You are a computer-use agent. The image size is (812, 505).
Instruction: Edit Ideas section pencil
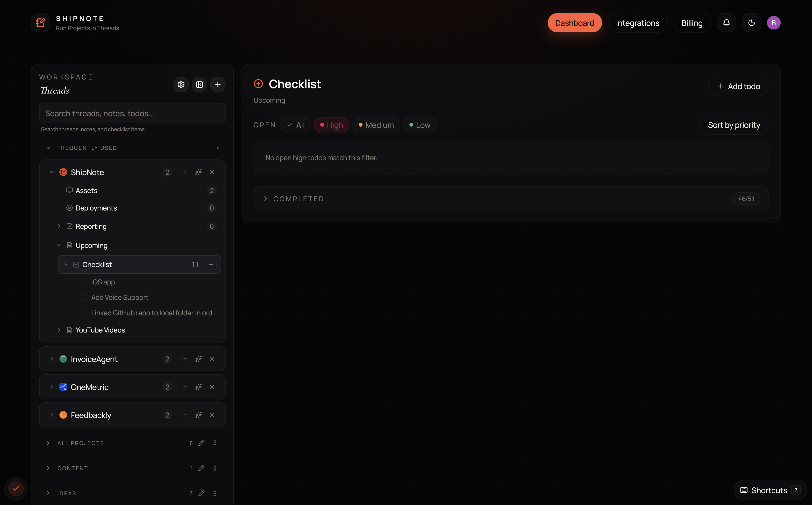pos(201,493)
